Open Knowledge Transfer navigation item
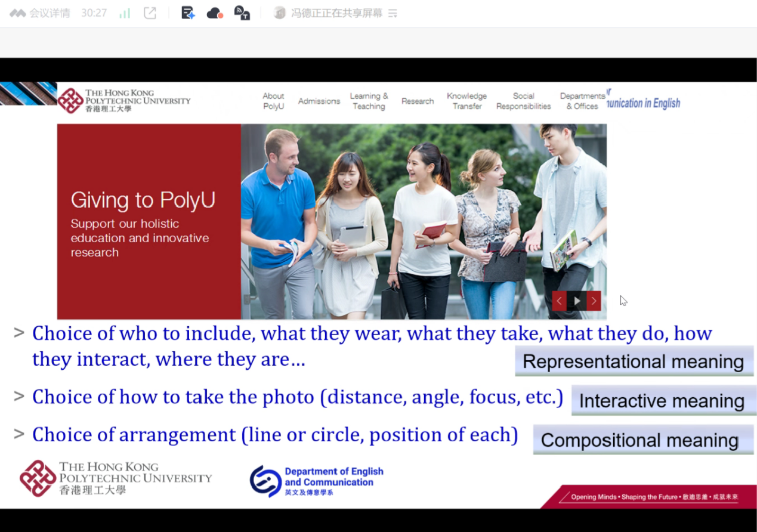 click(x=466, y=101)
